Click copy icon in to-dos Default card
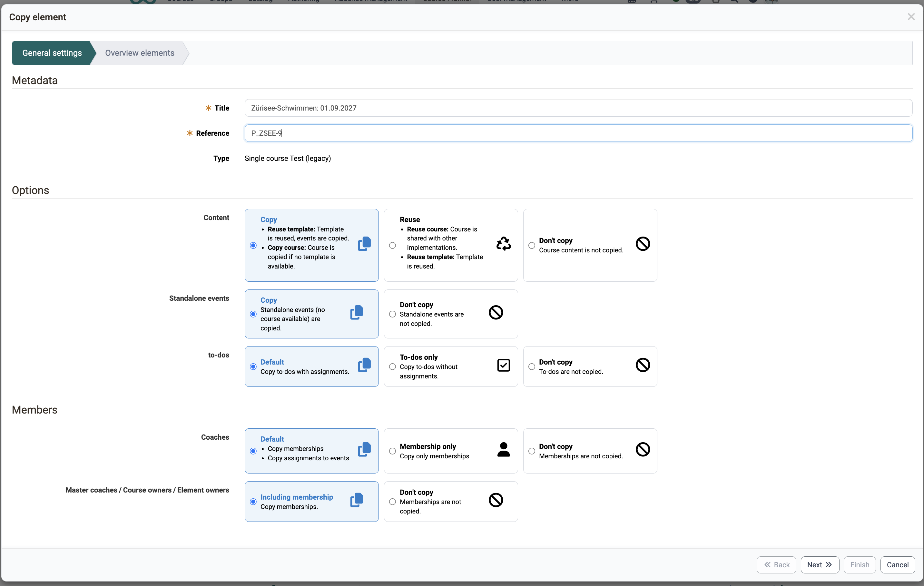The width and height of the screenshot is (924, 586). click(364, 365)
